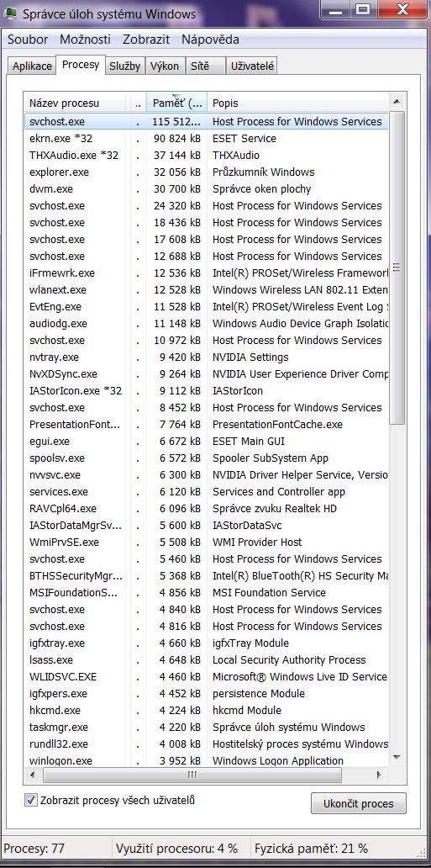Open the Soubor menu
The height and width of the screenshot is (868, 431).
(x=28, y=40)
